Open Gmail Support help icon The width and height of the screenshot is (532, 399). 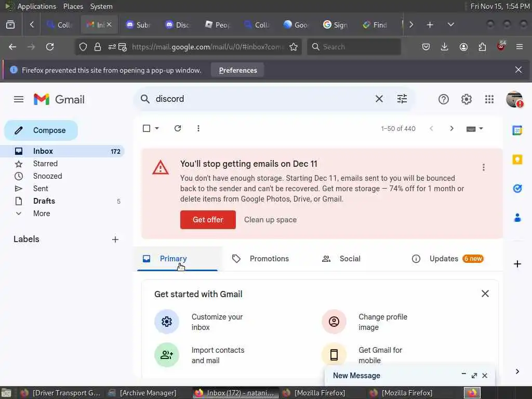444,99
